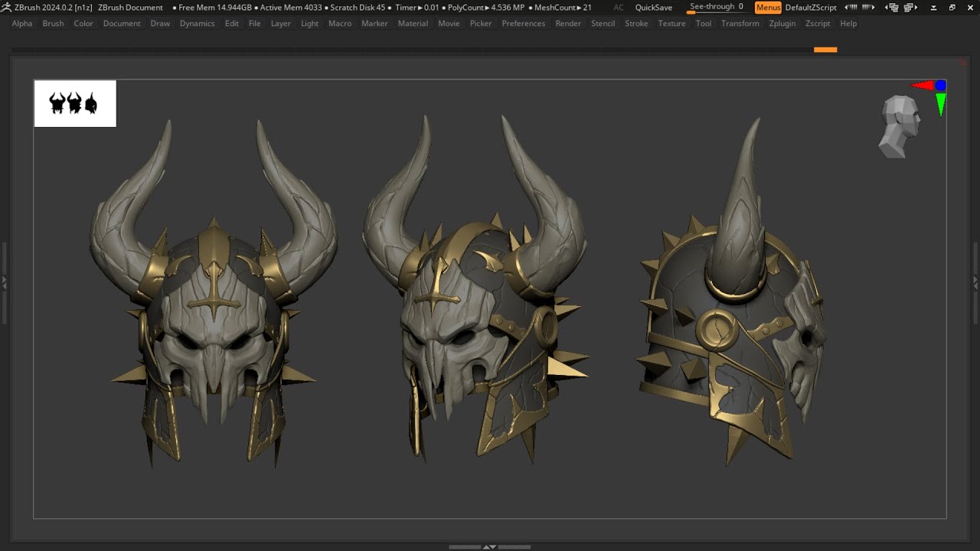This screenshot has width=980, height=551.
Task: Open the Light menu
Action: coord(310,24)
